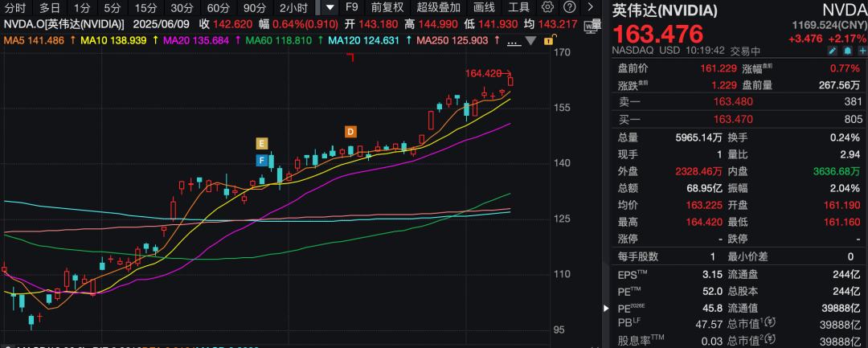Switch to the 15分 timeframe tab
Screen dimensions: 868x348
click(145, 7)
